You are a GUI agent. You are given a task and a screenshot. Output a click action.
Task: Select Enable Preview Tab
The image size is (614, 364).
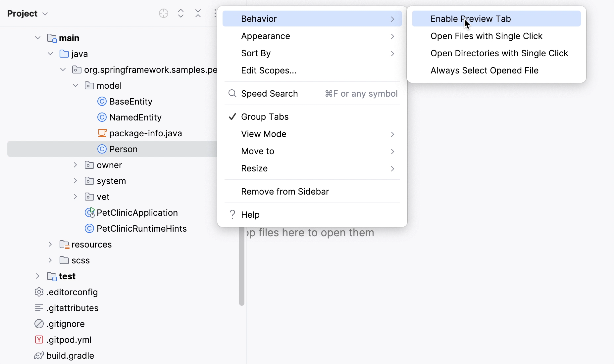click(470, 19)
